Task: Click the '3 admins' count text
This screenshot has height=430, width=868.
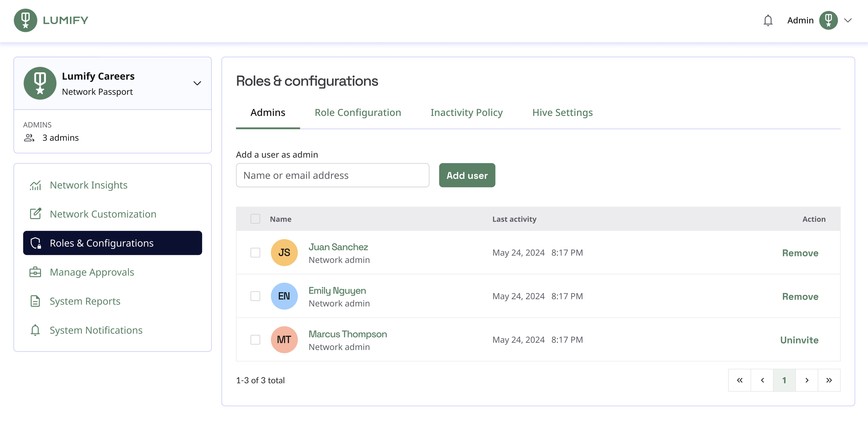Action: point(61,138)
